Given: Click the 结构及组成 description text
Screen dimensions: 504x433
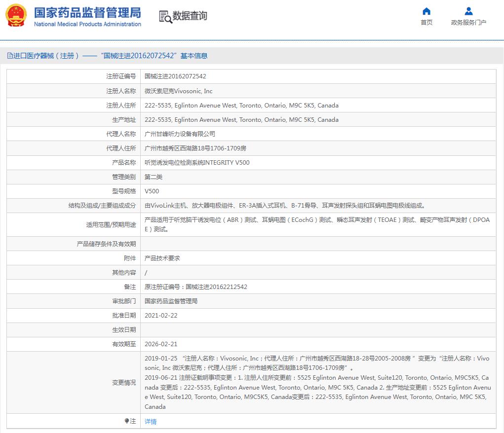Looking at the screenshot, I should tap(285, 206).
